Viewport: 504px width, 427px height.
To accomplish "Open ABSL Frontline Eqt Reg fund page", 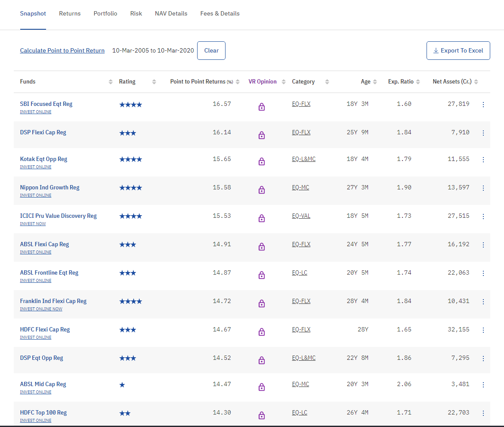I will pyautogui.click(x=49, y=272).
